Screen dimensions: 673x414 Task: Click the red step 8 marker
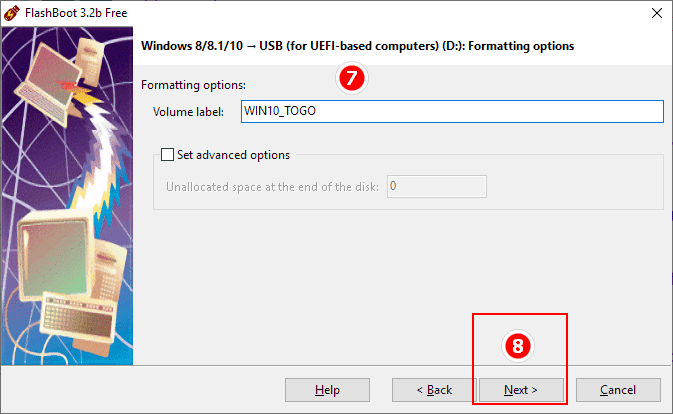pyautogui.click(x=518, y=346)
